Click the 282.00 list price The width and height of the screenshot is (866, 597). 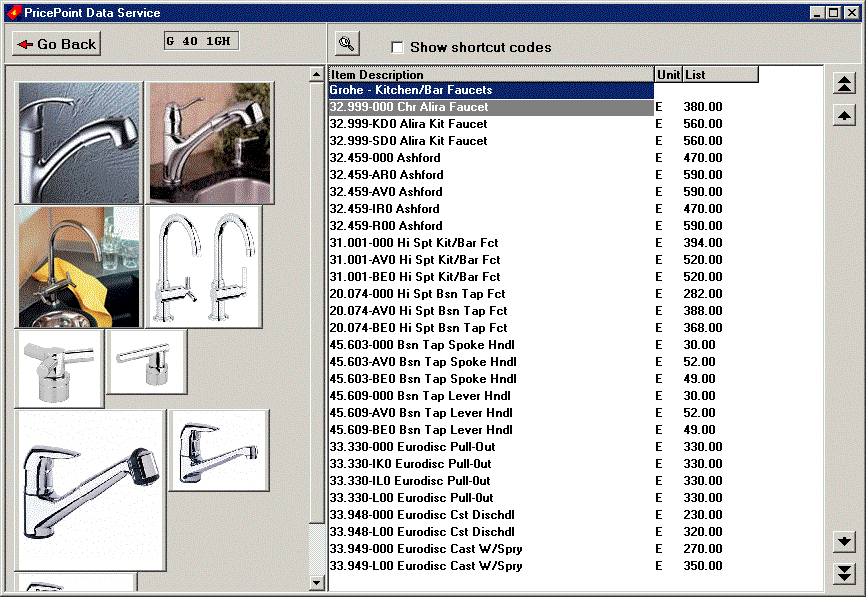click(703, 294)
